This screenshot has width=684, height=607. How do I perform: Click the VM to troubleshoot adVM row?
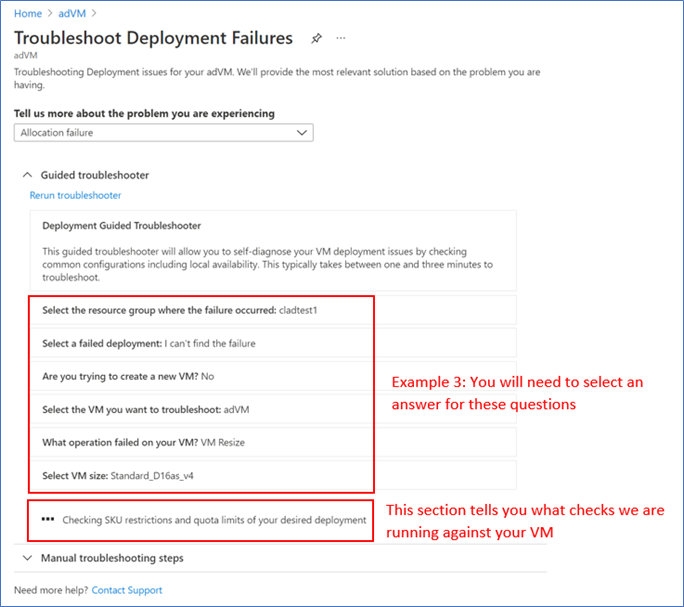tap(273, 410)
